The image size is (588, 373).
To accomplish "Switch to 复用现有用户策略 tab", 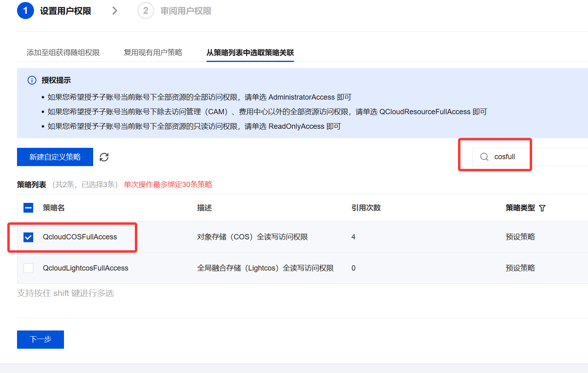I will (153, 53).
